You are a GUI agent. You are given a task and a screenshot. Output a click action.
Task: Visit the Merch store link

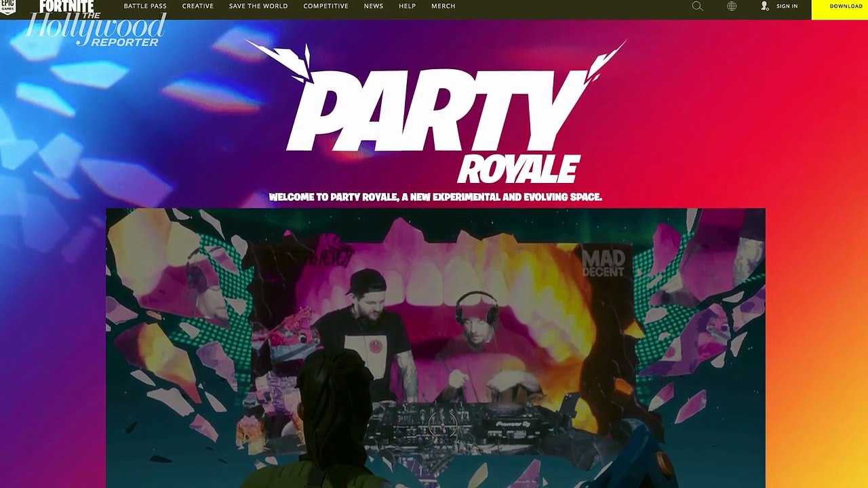click(x=443, y=6)
